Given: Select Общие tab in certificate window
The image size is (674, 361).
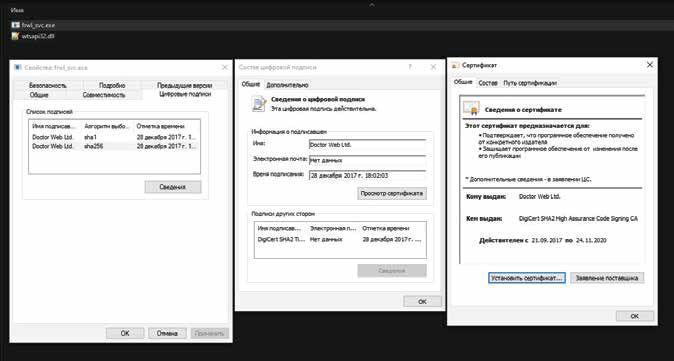Looking at the screenshot, I should 463,82.
